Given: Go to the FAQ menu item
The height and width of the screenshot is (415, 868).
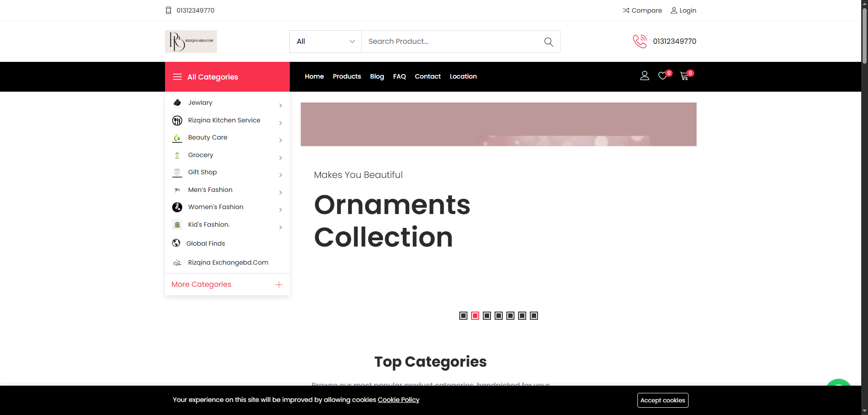Looking at the screenshot, I should 399,76.
